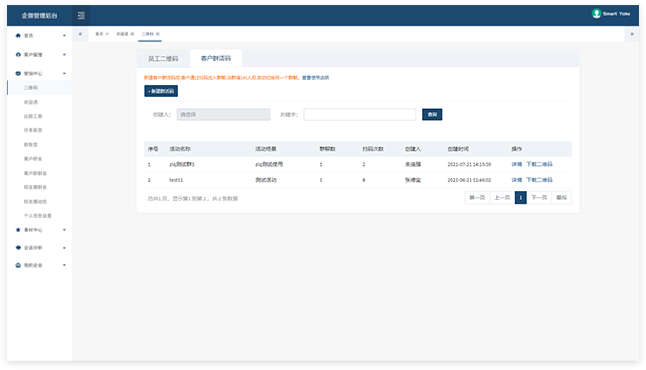Jump to the last page button

[562, 198]
